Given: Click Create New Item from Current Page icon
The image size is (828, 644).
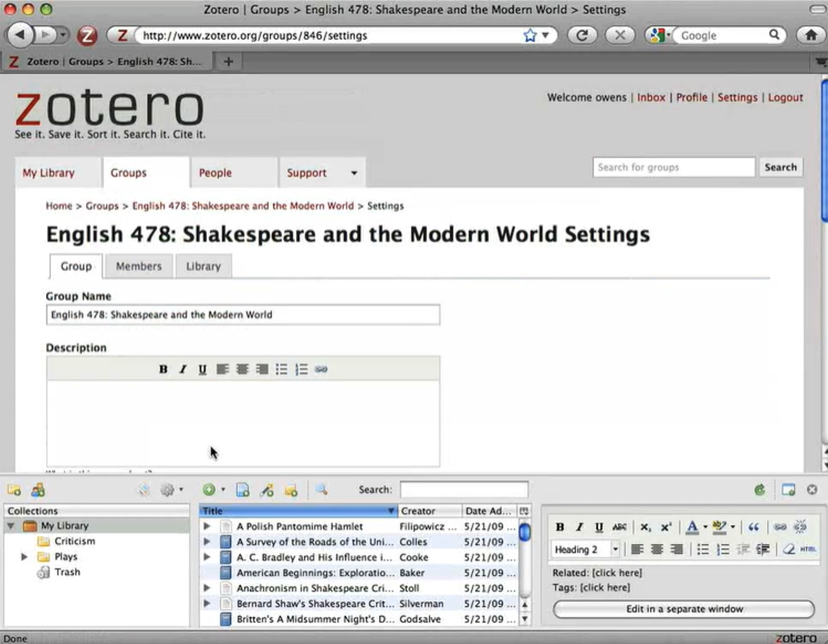Looking at the screenshot, I should pyautogui.click(x=243, y=490).
